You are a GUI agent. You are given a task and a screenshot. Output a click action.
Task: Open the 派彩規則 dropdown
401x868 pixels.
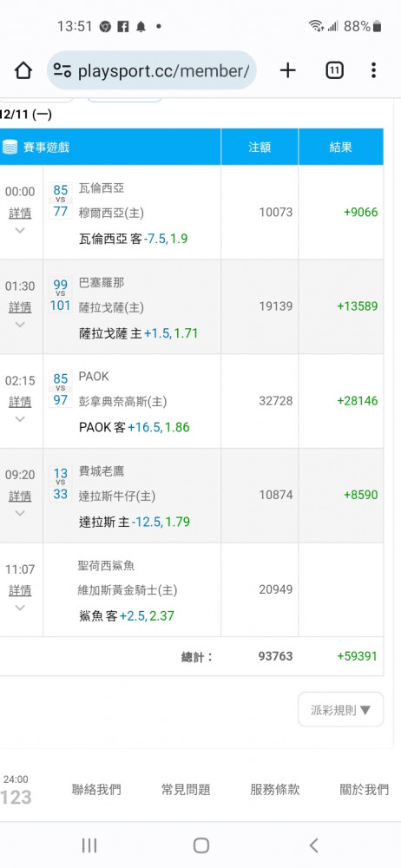tap(340, 710)
